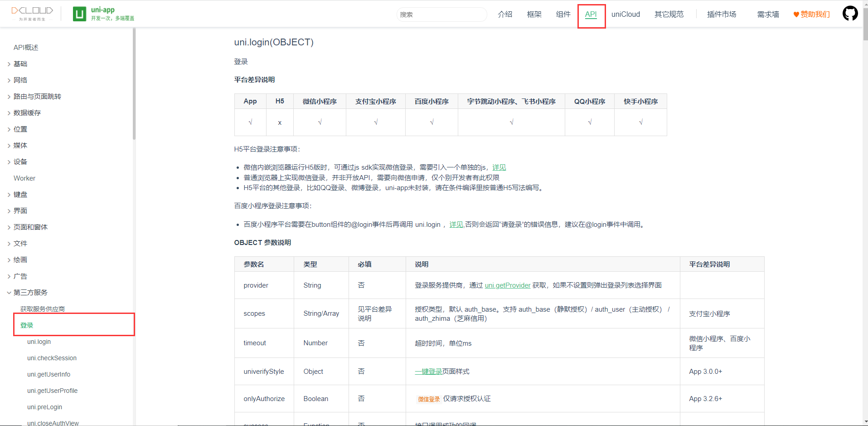Collapse the 第三方服务 sidebar section
Image resolution: width=868 pixels, height=426 pixels.
point(29,292)
